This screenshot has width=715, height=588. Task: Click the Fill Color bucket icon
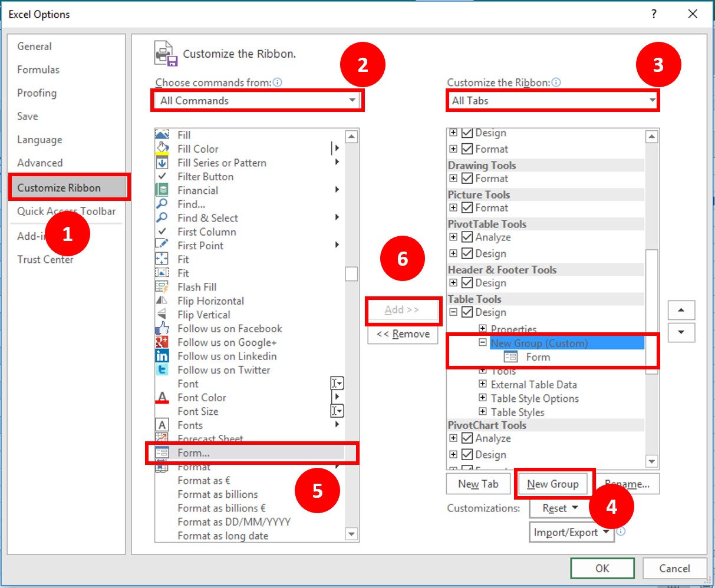pyautogui.click(x=162, y=149)
